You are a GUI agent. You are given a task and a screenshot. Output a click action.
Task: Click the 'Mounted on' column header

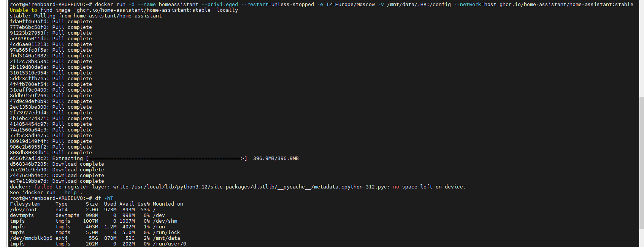click(168, 204)
